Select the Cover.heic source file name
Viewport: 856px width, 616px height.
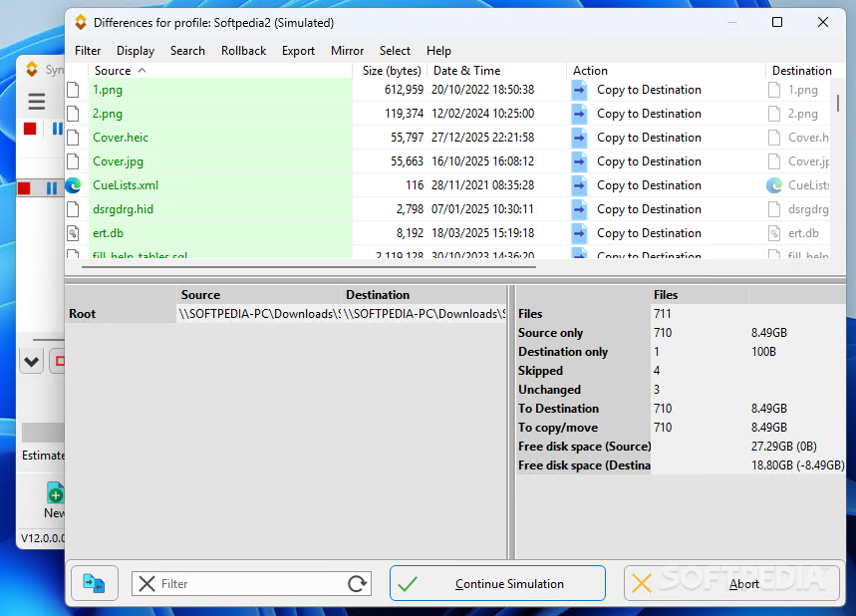pyautogui.click(x=121, y=138)
